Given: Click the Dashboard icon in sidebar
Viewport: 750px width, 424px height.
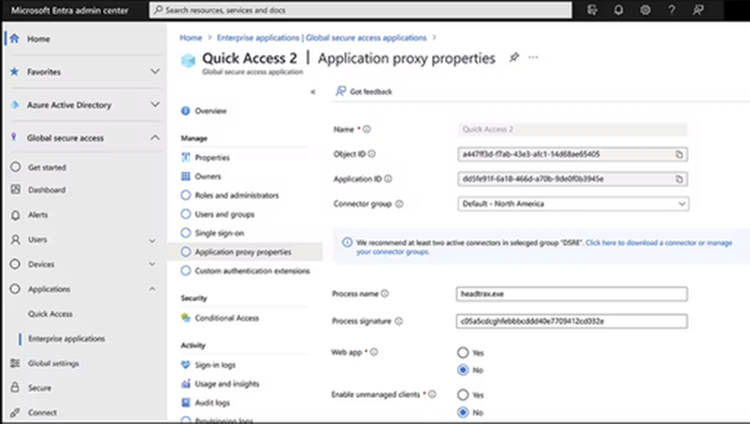Looking at the screenshot, I should coord(15,190).
